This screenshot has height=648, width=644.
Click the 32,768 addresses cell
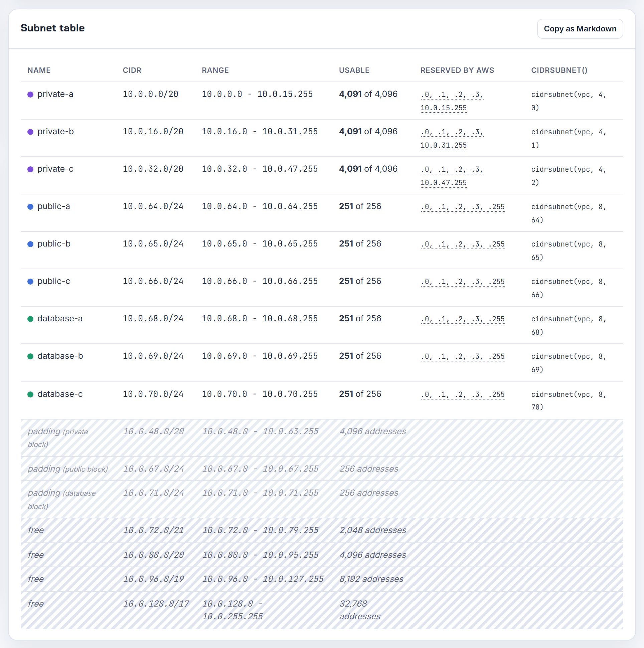tap(360, 611)
